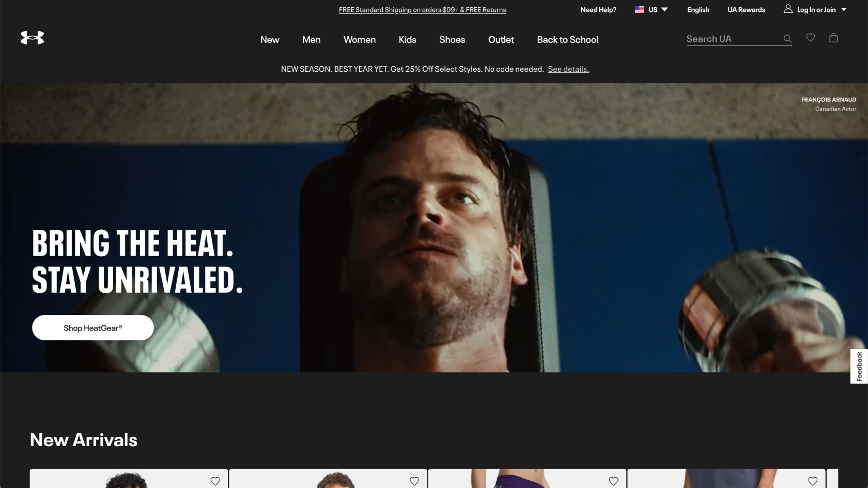Open the Men menu
868x488 pixels.
[x=312, y=40]
